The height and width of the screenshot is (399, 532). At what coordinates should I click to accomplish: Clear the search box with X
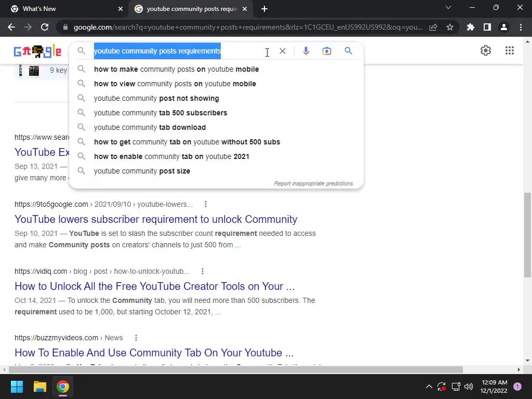click(283, 51)
